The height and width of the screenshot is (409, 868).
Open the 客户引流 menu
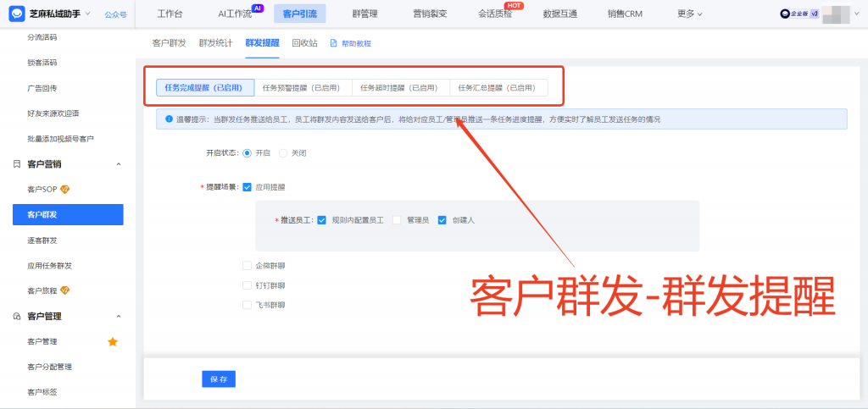pos(299,14)
